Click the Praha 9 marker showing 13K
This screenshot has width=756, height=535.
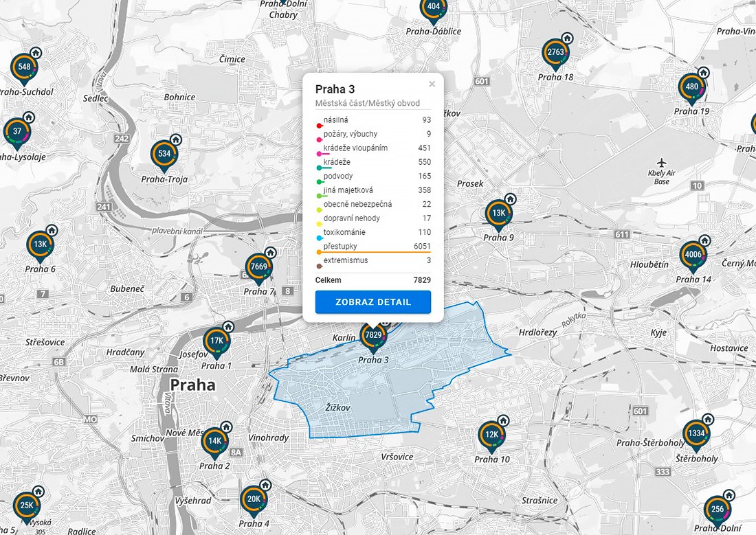point(498,214)
